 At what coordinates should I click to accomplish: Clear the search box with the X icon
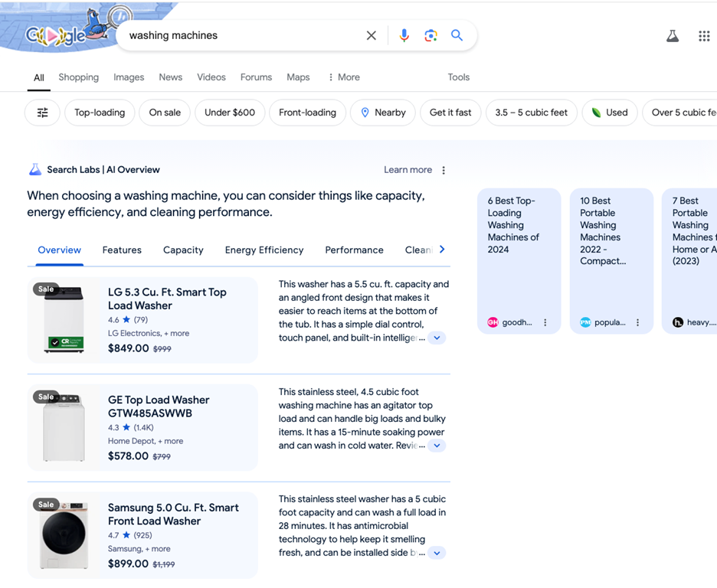(x=372, y=35)
